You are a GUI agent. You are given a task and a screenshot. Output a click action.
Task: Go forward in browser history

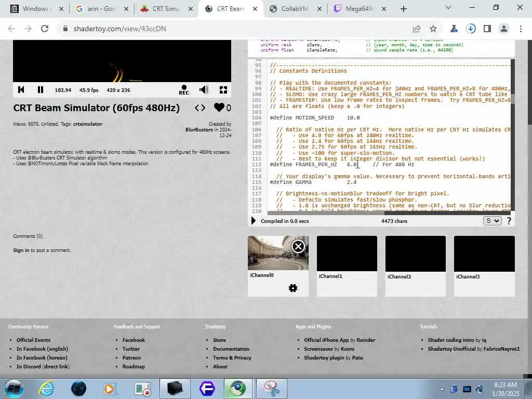[28, 29]
